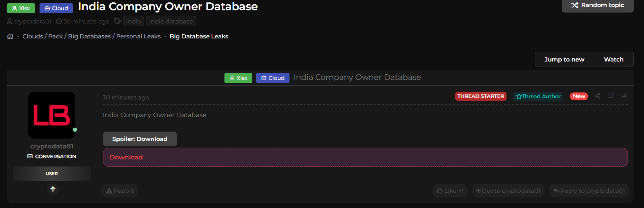
Task: Like the post by cryptodata01
Action: pyautogui.click(x=450, y=191)
